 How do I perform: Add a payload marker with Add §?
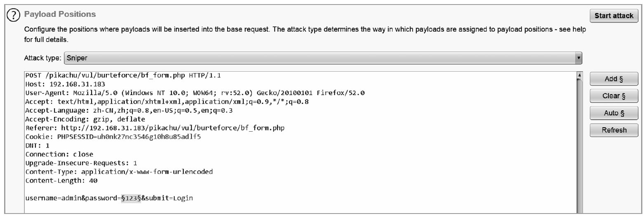click(x=614, y=79)
